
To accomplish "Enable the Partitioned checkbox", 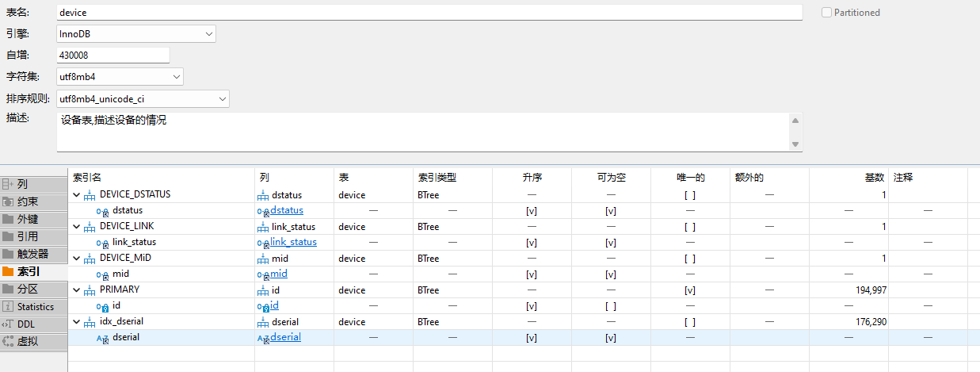I will coord(827,13).
